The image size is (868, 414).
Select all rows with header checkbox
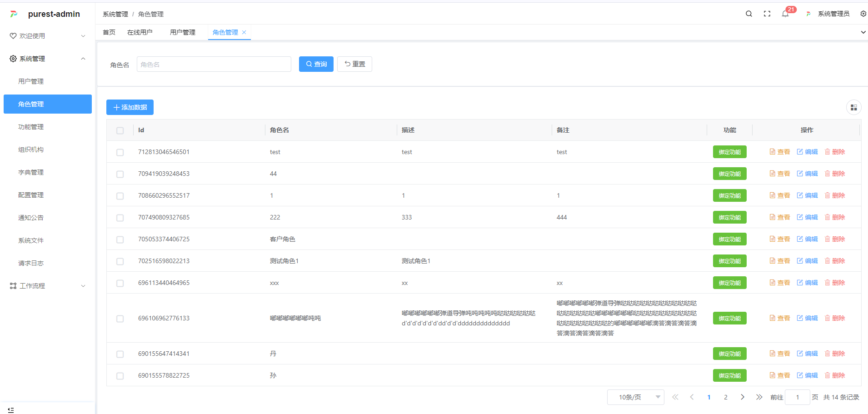(x=120, y=130)
